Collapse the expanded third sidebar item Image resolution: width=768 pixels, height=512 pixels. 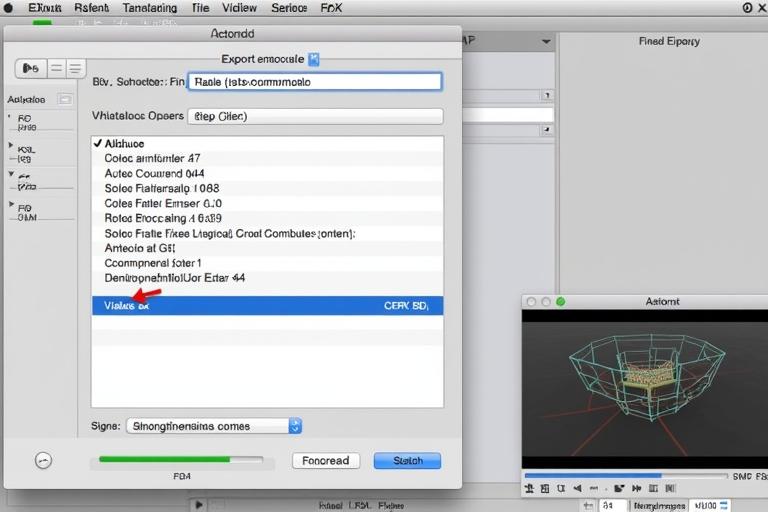pyautogui.click(x=11, y=174)
